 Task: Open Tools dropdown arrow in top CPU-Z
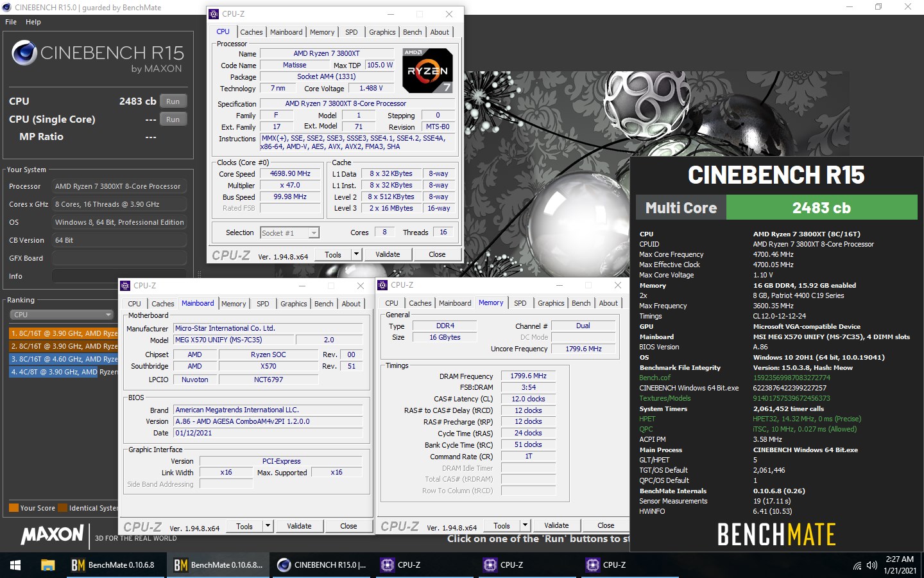coord(356,254)
